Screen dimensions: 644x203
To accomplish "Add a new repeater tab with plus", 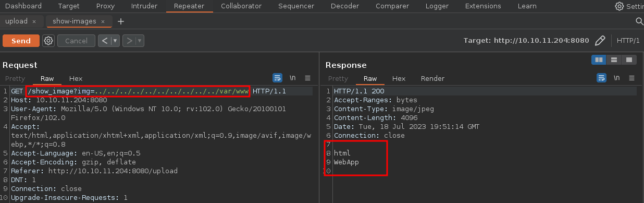I will click(x=121, y=21).
